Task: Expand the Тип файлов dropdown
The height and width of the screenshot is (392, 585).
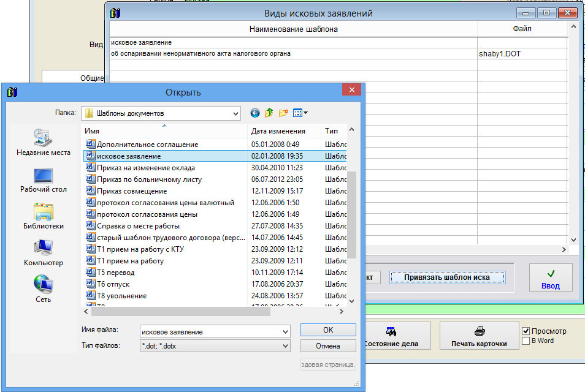Action: [x=285, y=346]
